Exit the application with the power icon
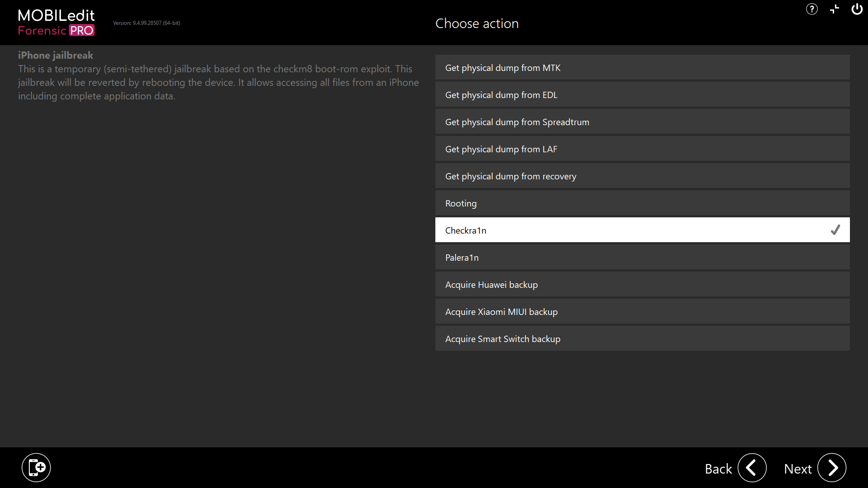 [857, 9]
